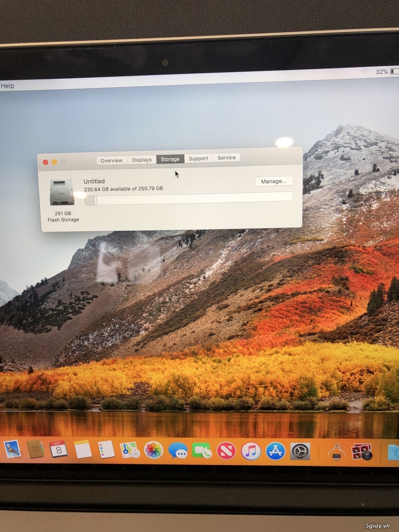This screenshot has height=532, width=399.
Task: Click the System Information chip icon in Dock
Action: tap(336, 452)
